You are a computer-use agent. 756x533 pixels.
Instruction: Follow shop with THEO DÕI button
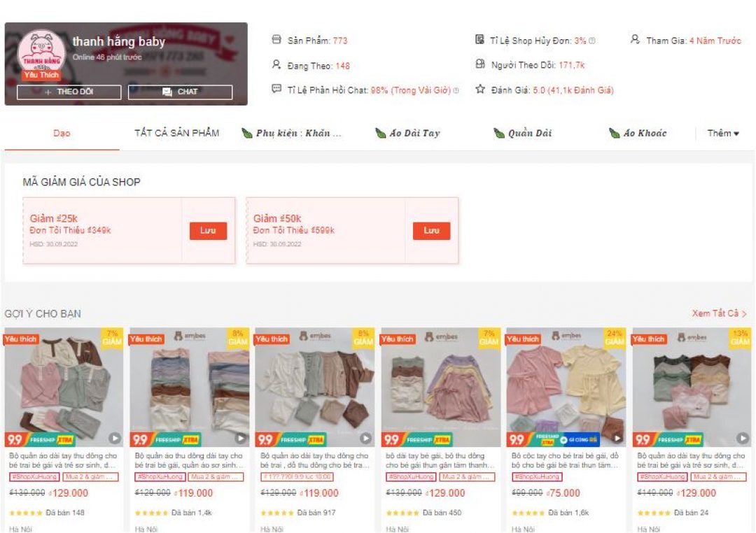tap(69, 92)
